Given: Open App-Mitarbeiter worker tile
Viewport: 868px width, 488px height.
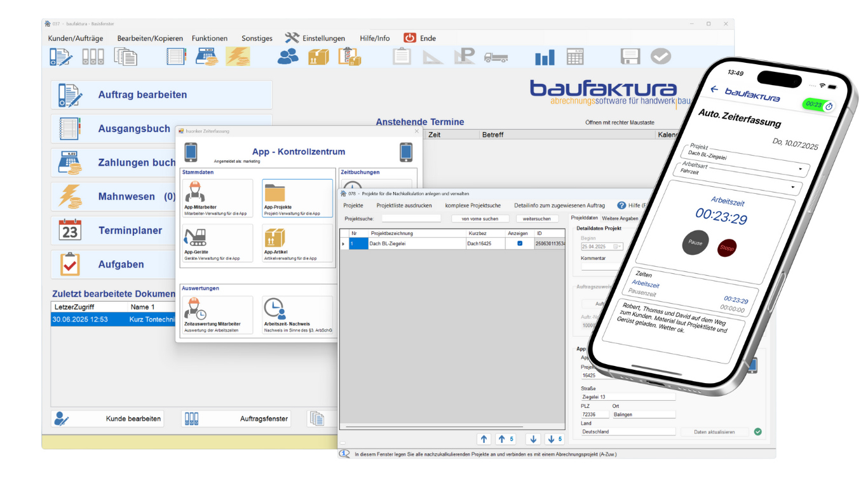Looking at the screenshot, I should coord(217,198).
